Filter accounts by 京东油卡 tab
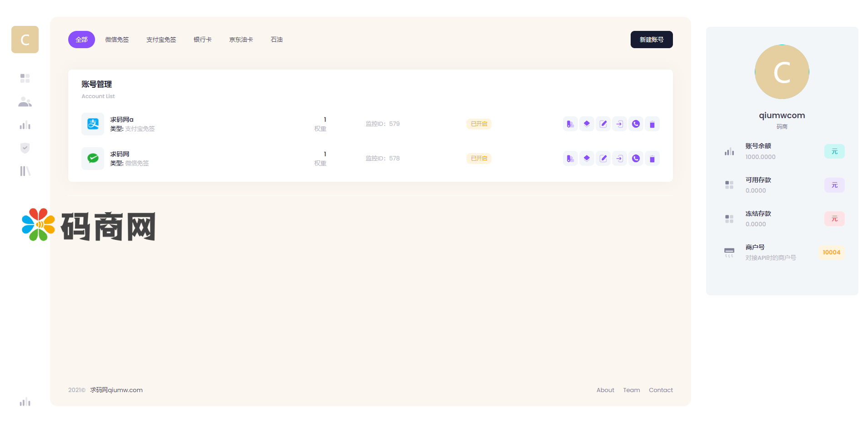The height and width of the screenshot is (423, 868). [x=241, y=40]
